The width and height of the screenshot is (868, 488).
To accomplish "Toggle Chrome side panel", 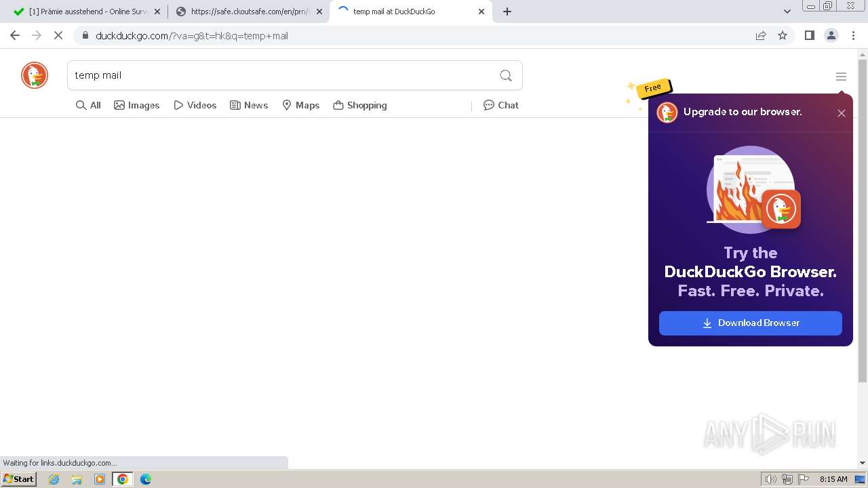I will point(809,35).
